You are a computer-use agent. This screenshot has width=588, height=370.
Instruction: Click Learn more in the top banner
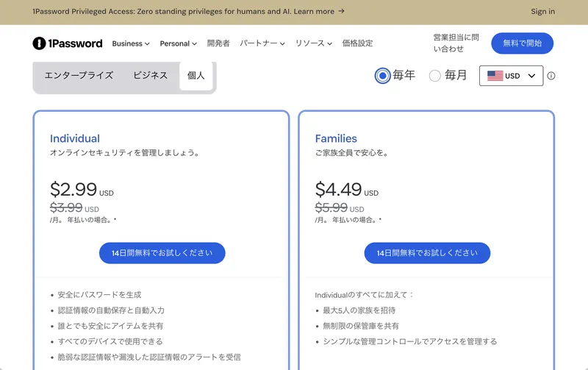(314, 11)
